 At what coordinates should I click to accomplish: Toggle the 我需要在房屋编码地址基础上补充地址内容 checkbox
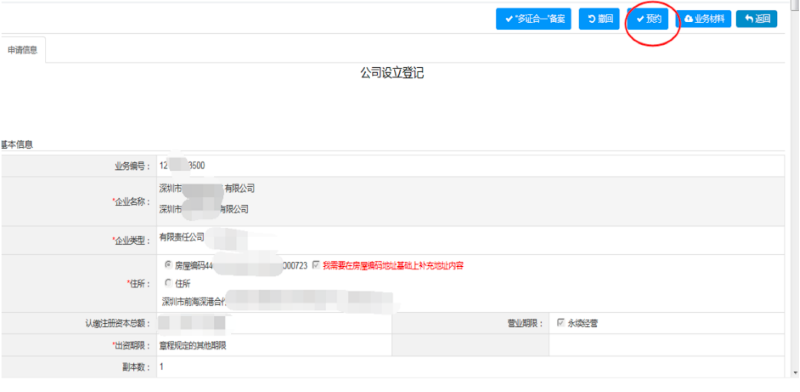pyautogui.click(x=316, y=265)
